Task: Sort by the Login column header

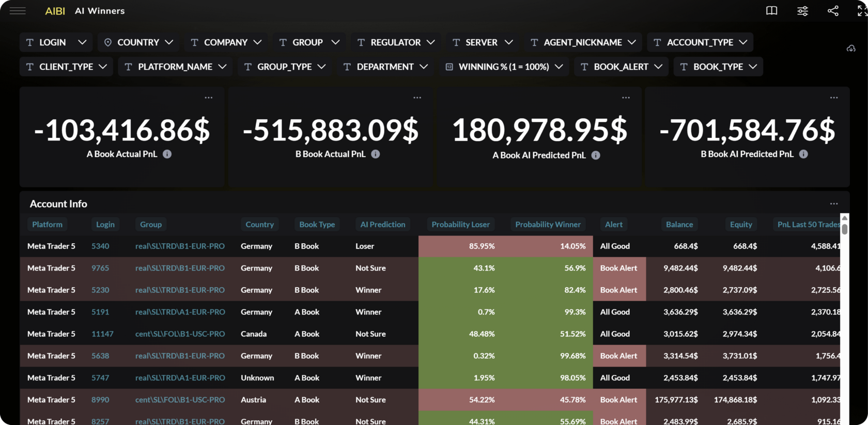Action: (105, 225)
